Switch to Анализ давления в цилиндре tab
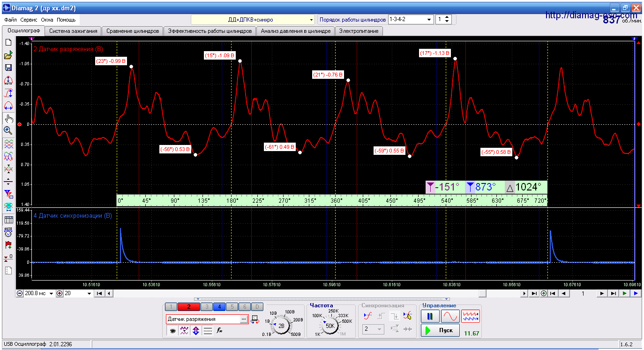This screenshot has height=350, width=644. coord(296,31)
